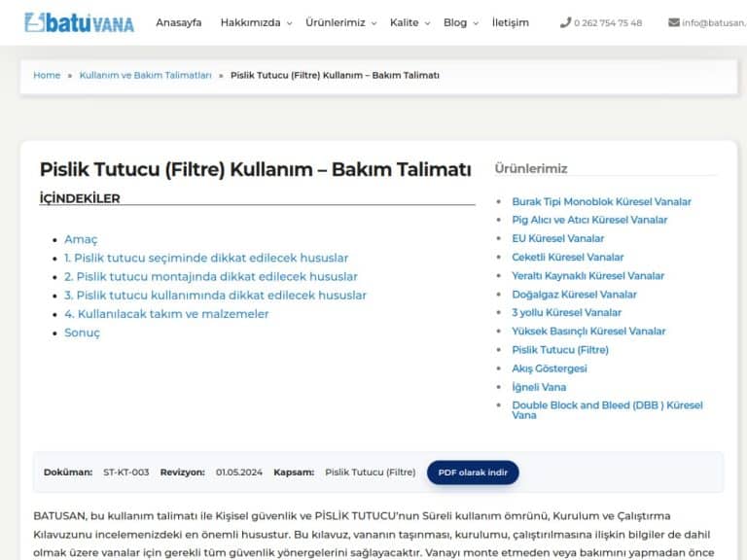Expand the Hakkımızda dropdown chevron
Image resolution: width=747 pixels, height=560 pixels.
click(x=289, y=23)
